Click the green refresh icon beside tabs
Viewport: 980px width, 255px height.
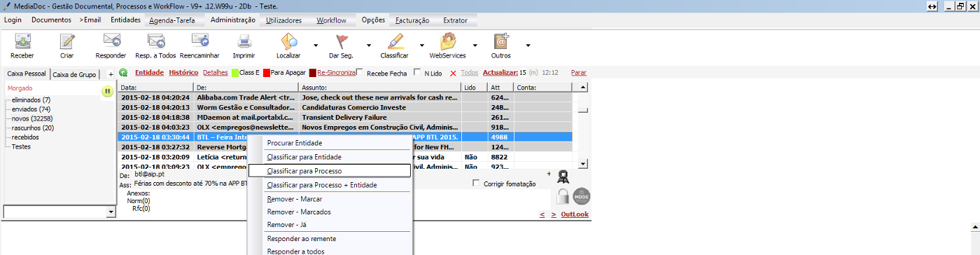123,73
